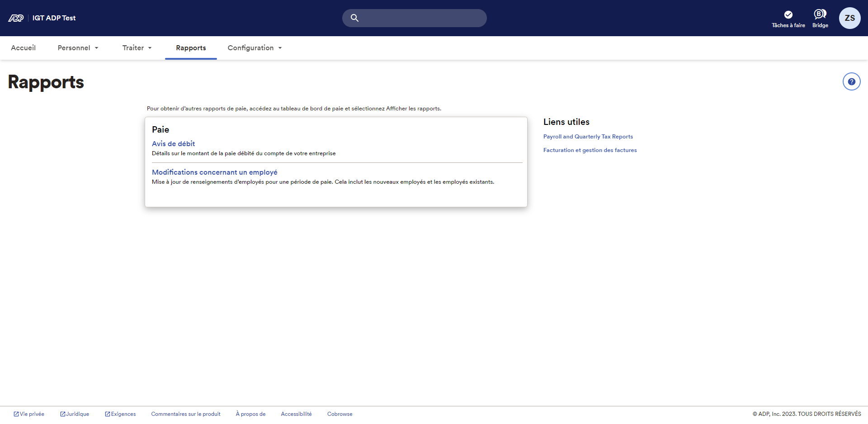Open Exigences external link
The width and height of the screenshot is (868, 424).
tap(120, 414)
